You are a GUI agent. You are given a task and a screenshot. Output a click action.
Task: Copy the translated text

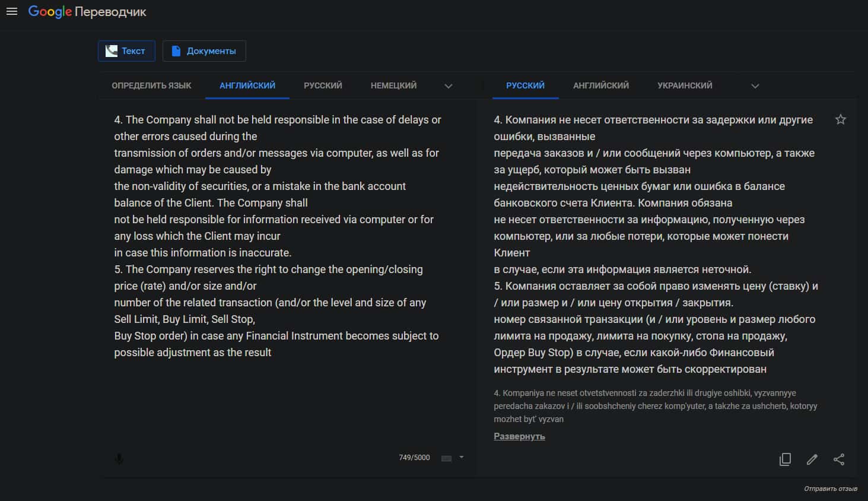tap(785, 459)
